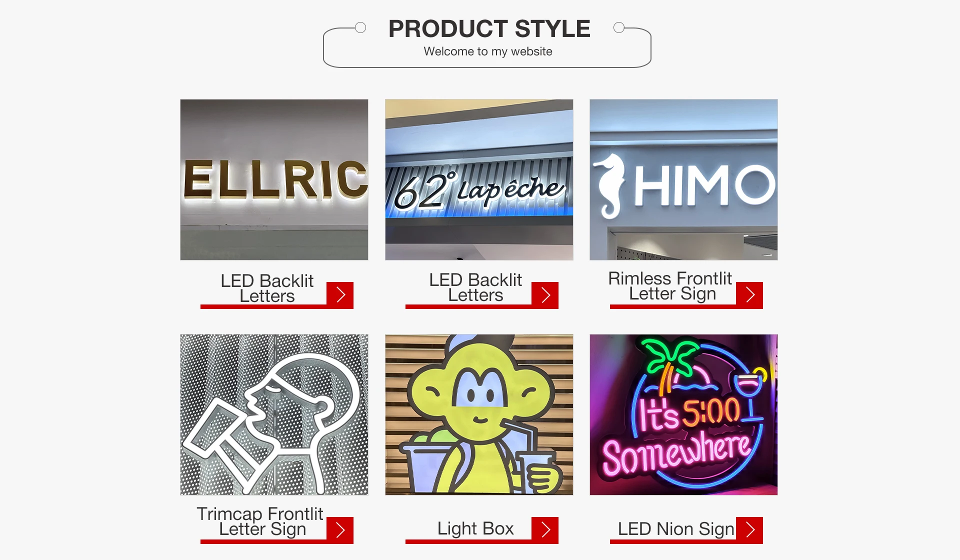Click the red arrow beside ELLRIC LED Backlit Letters
This screenshot has width=960, height=560.
coord(340,294)
